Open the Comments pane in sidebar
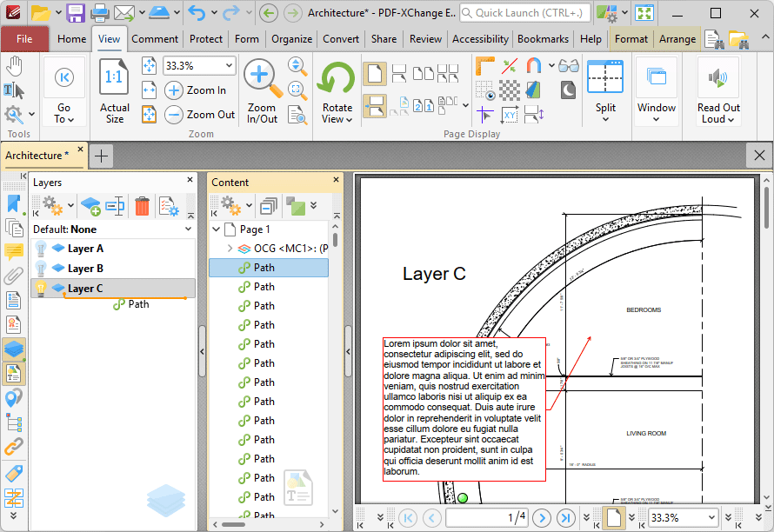774x532 pixels. click(13, 252)
